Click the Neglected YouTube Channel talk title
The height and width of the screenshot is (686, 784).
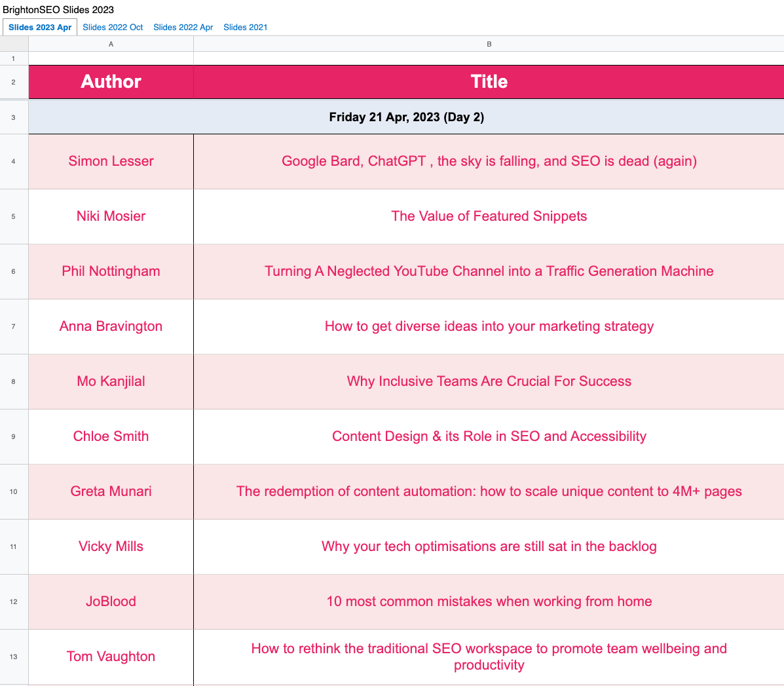[489, 271]
